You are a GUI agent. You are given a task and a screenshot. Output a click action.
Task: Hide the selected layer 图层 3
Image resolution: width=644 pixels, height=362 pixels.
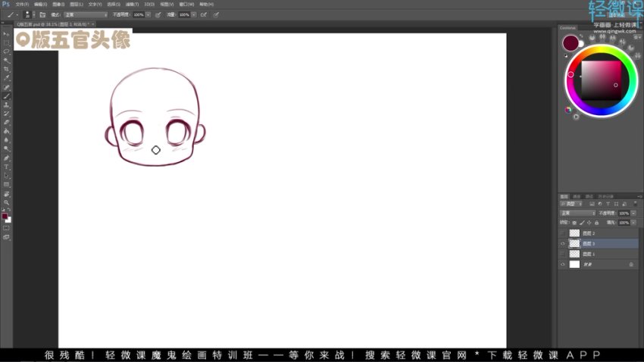pos(563,244)
